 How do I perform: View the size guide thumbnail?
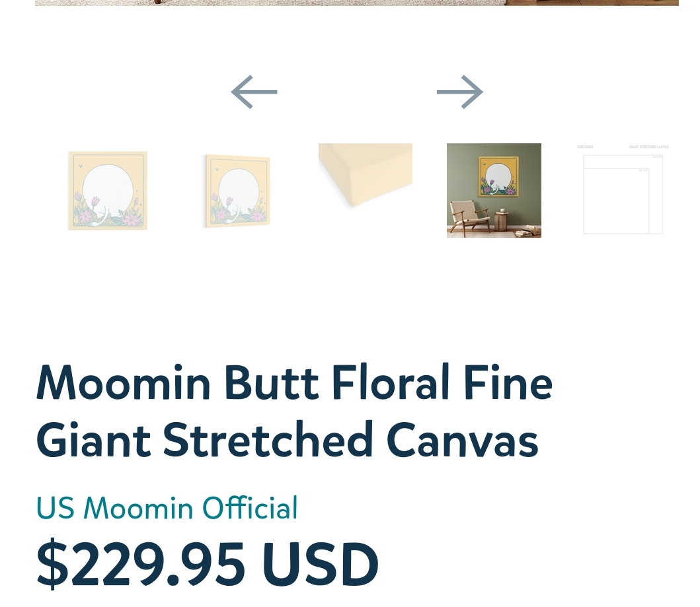point(622,191)
